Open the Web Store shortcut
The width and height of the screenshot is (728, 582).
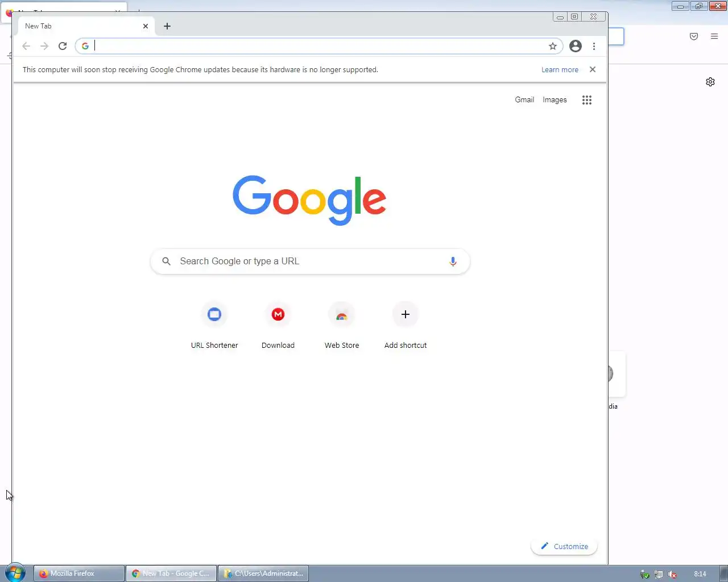(342, 326)
